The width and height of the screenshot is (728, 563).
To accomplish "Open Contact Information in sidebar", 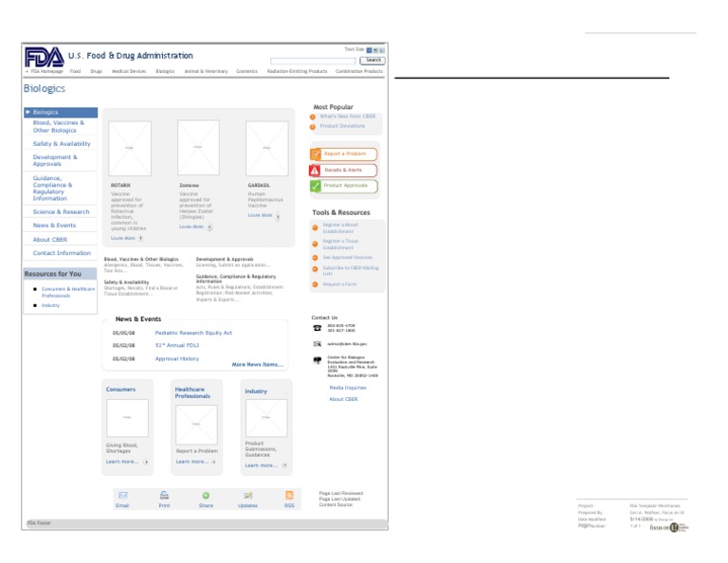I will pos(62,253).
